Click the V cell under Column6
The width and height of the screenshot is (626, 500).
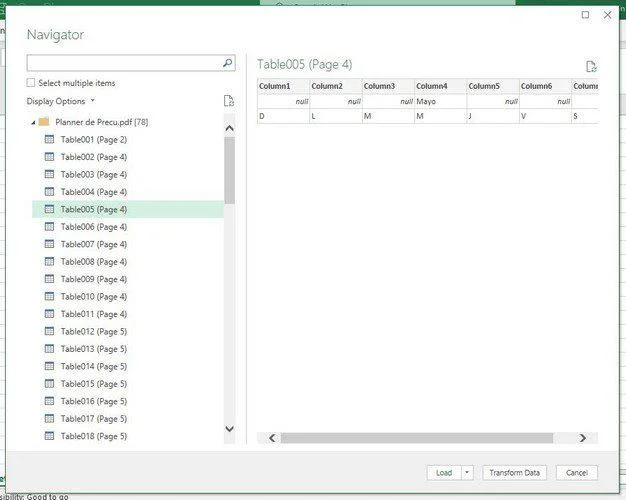point(545,116)
